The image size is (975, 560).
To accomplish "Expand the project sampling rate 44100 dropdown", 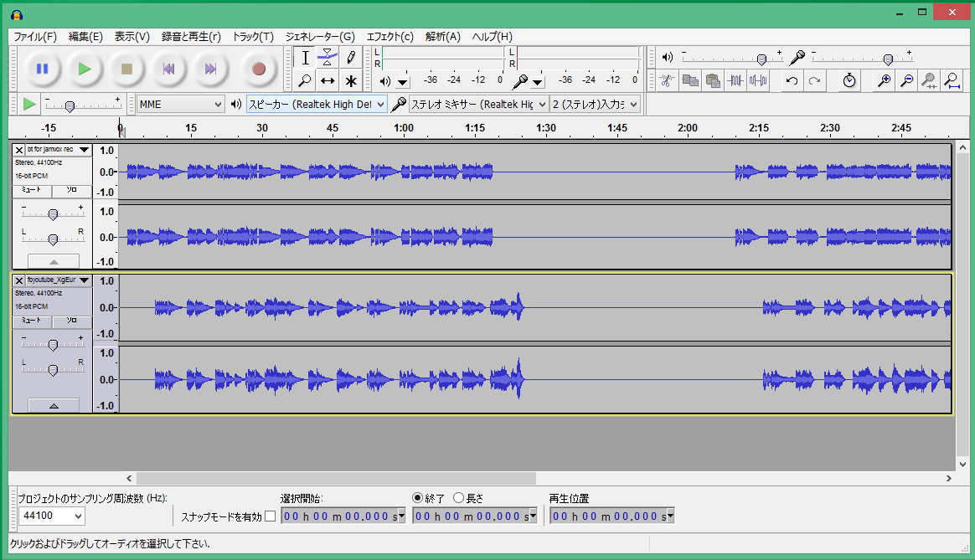I will (52, 516).
